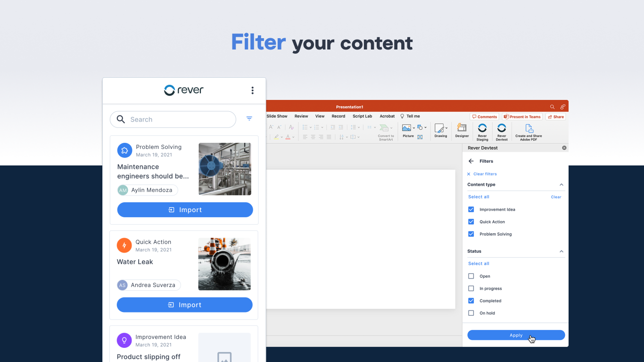Viewport: 644px width, 362px height.
Task: Open the Script Lab tab
Action: click(x=363, y=116)
